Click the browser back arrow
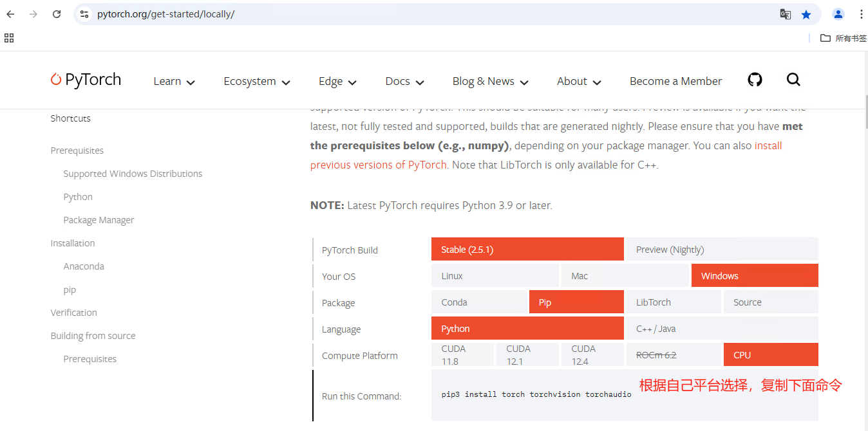868x431 pixels. click(x=10, y=14)
